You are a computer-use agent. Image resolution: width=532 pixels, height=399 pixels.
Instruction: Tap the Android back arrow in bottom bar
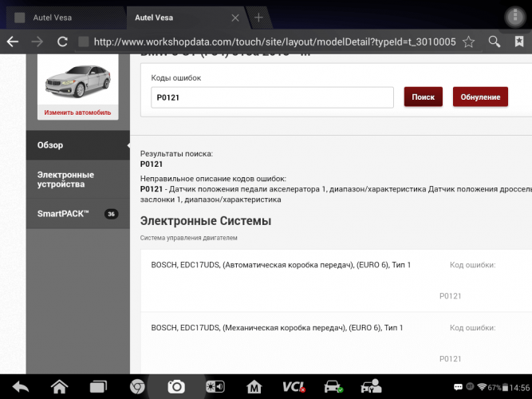click(21, 387)
